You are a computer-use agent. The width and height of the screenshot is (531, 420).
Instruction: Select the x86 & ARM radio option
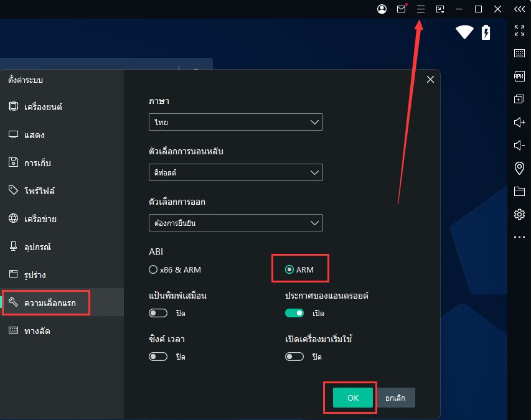(153, 270)
